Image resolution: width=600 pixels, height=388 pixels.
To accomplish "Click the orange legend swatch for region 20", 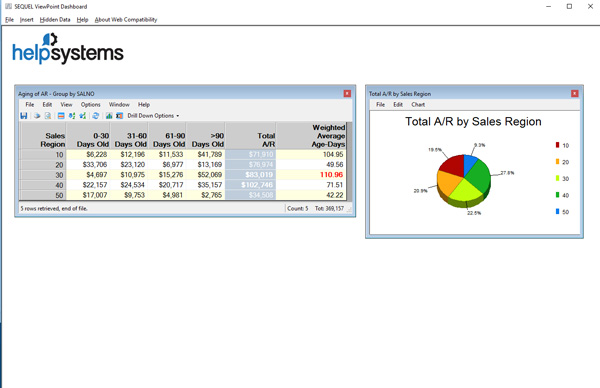I will click(x=558, y=161).
